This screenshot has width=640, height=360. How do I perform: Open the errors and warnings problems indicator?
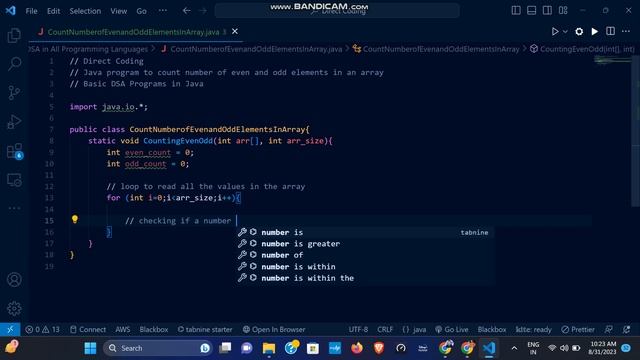(42, 329)
